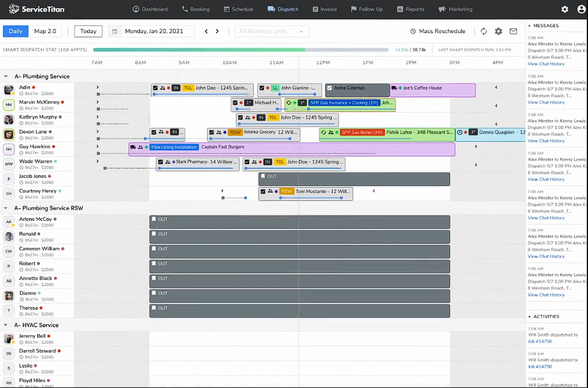This screenshot has height=388, width=588.
Task: Expand the right chevron in Courtney Henry's row
Action: (x=223, y=191)
